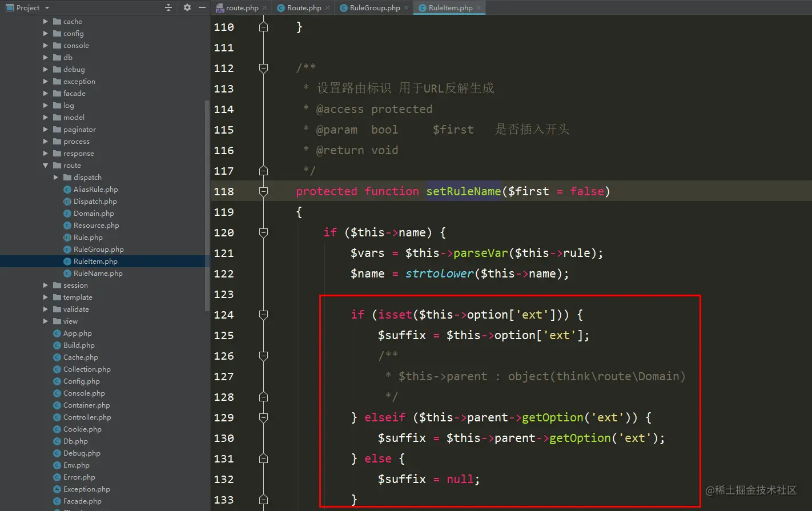This screenshot has width=812, height=511.
Task: Click the RuleGroup.php class icon in tree
Action: [67, 250]
